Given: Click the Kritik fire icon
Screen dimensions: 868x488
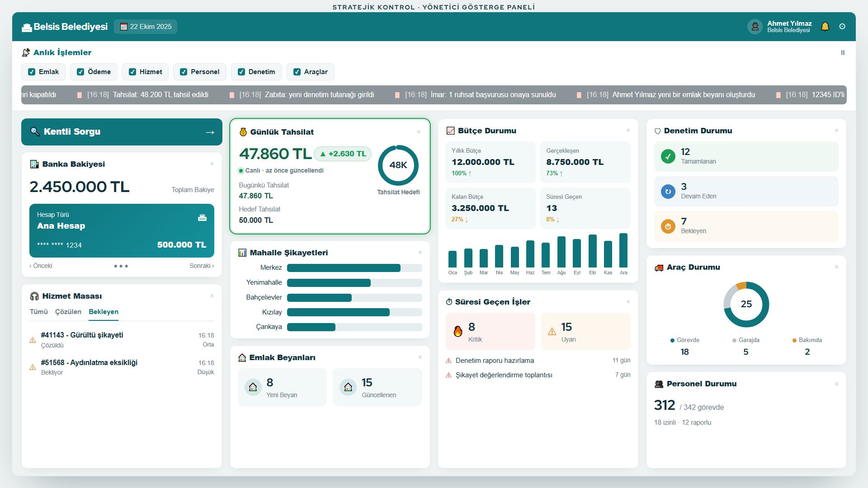Looking at the screenshot, I should pyautogui.click(x=458, y=331).
